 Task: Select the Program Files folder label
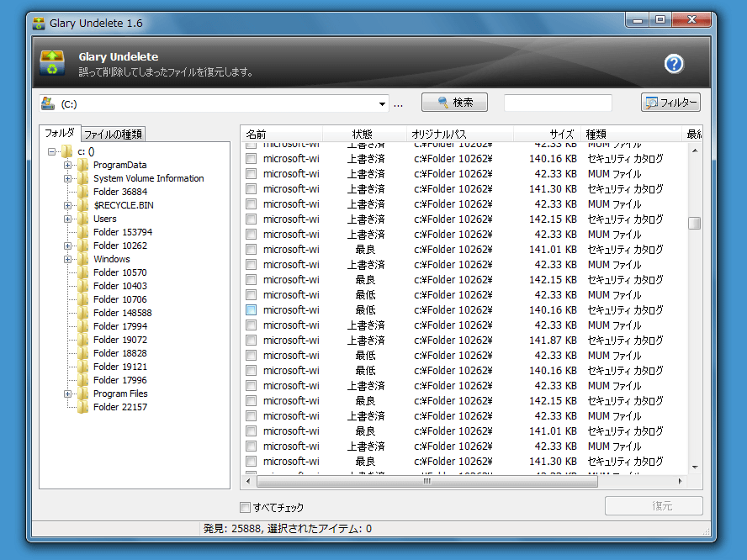[x=120, y=394]
